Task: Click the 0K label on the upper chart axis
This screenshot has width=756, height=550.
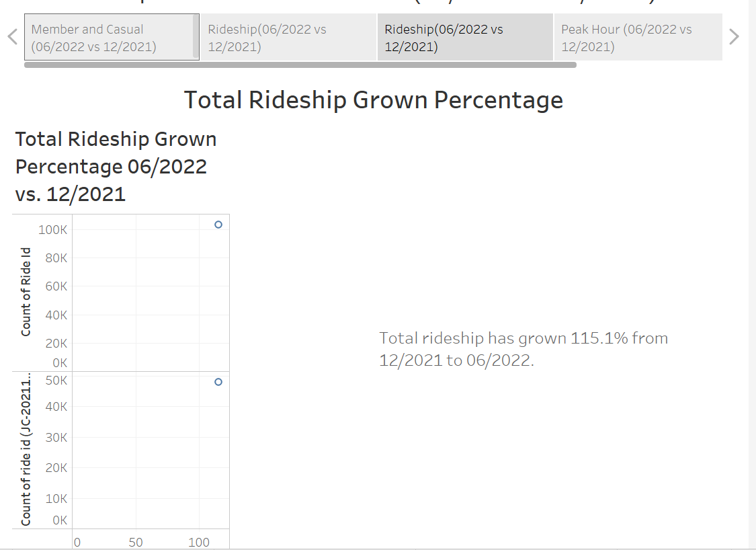Action: point(60,362)
